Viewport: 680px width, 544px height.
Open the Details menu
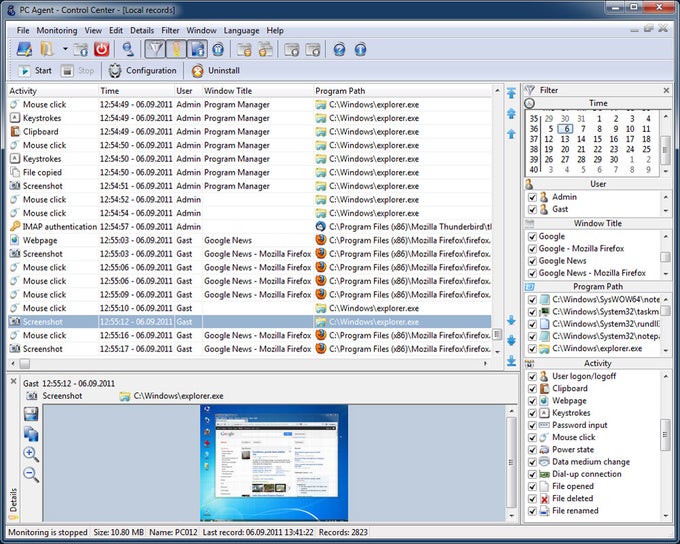142,31
